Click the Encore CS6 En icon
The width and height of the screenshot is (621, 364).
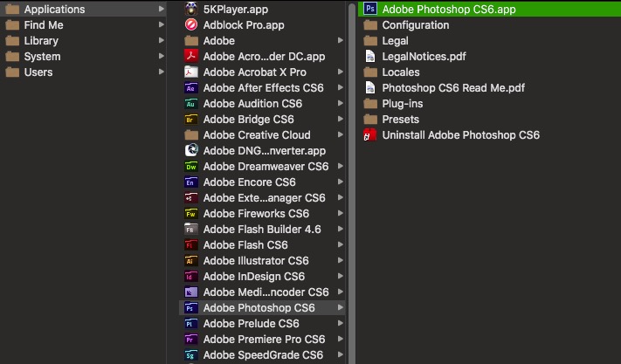coord(191,182)
